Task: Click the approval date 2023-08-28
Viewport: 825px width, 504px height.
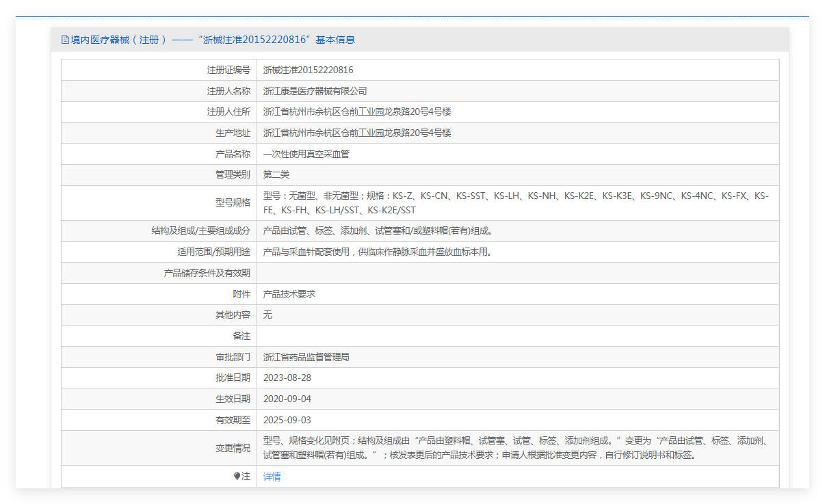Action: click(x=287, y=377)
